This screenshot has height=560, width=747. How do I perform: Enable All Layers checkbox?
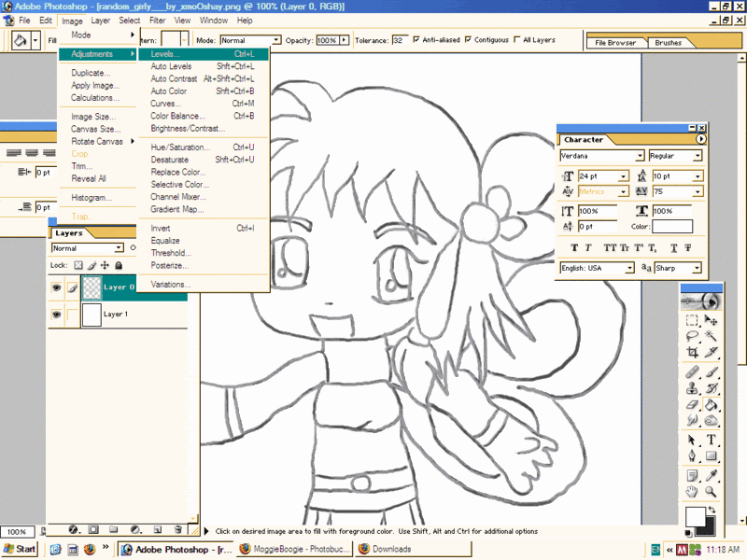(517, 39)
